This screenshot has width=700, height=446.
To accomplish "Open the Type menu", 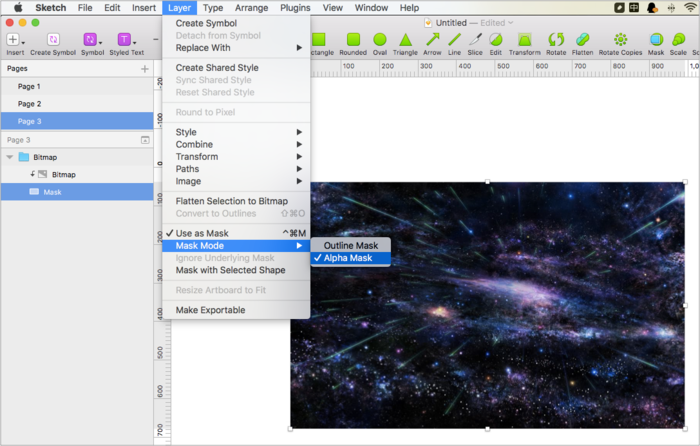I will point(213,8).
